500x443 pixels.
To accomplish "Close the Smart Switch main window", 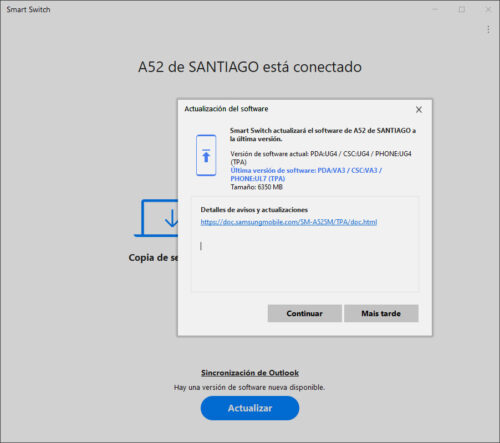I will pos(488,10).
